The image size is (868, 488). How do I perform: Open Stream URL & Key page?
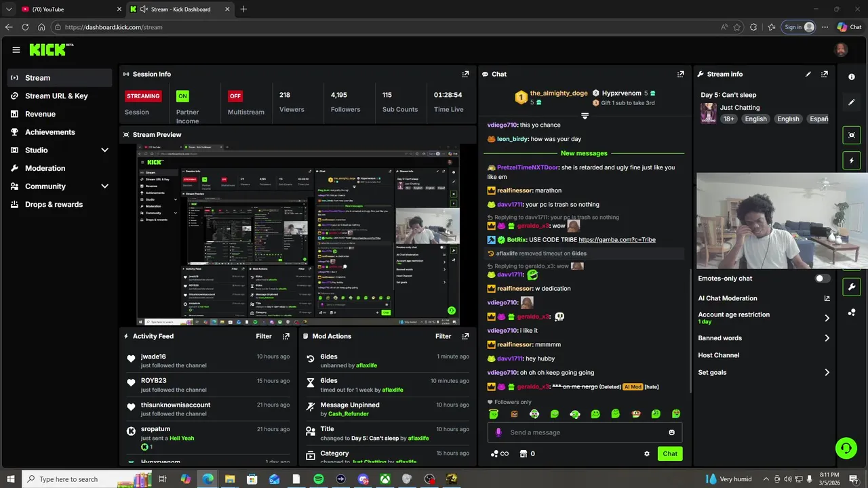(x=60, y=96)
